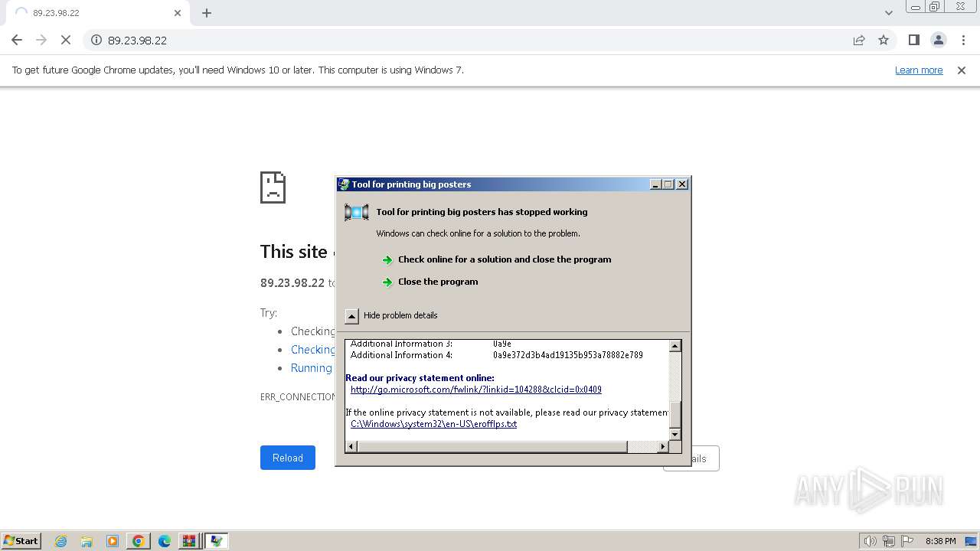Open the volume control in the system tray
The height and width of the screenshot is (551, 980).
point(870,541)
